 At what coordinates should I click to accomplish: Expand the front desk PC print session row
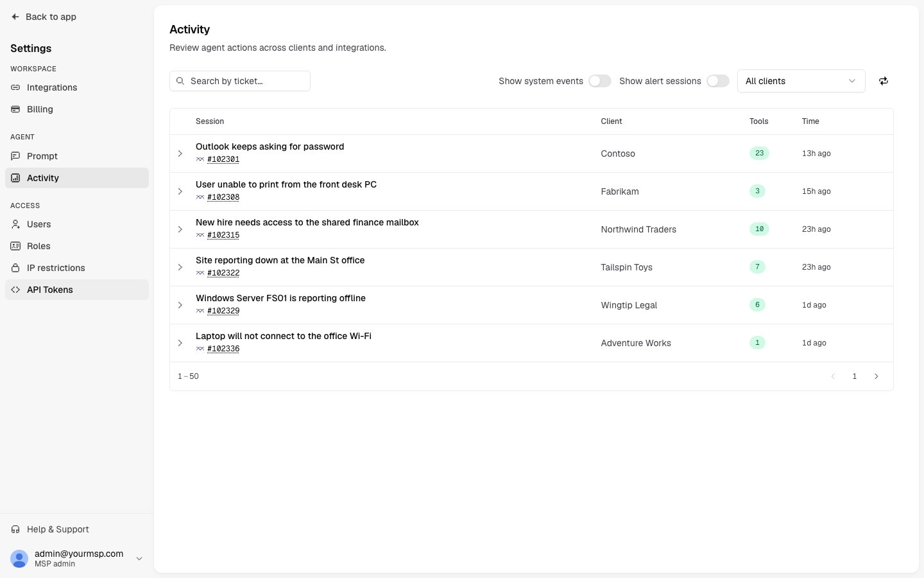pos(180,191)
